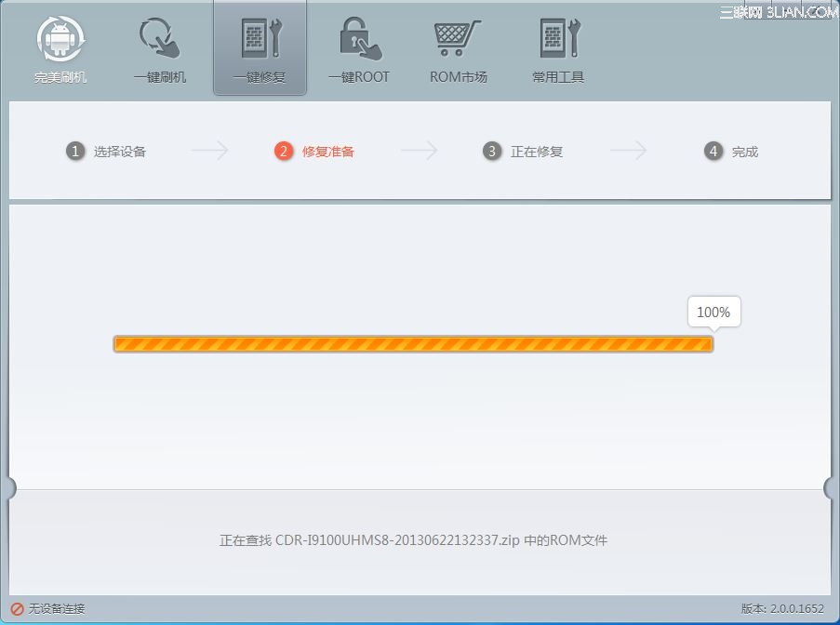Click step 2 circle 修复准备
Viewport: 840px width, 625px height.
[284, 151]
